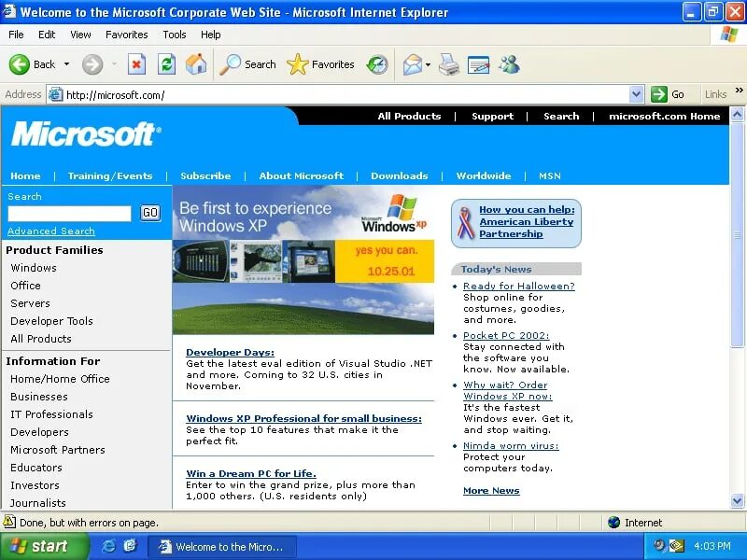This screenshot has width=747, height=560.
Task: Open the Developer Days link
Action: tap(230, 353)
